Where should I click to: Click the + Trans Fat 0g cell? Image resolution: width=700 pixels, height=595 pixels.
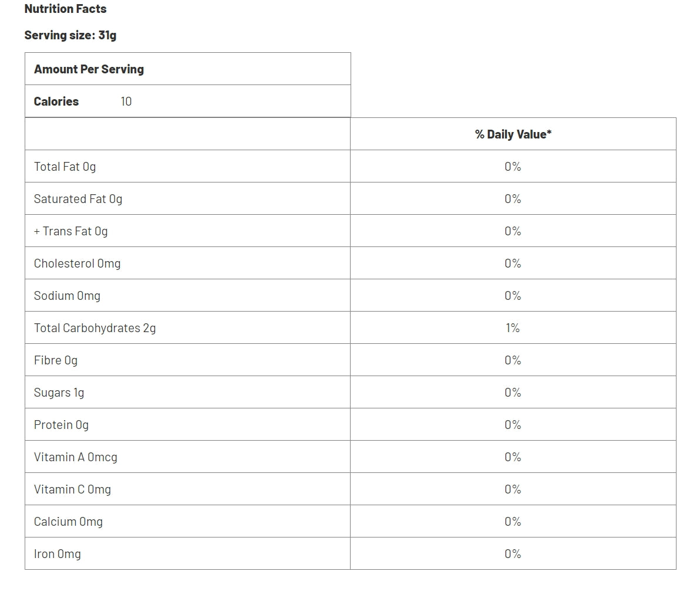click(x=187, y=231)
